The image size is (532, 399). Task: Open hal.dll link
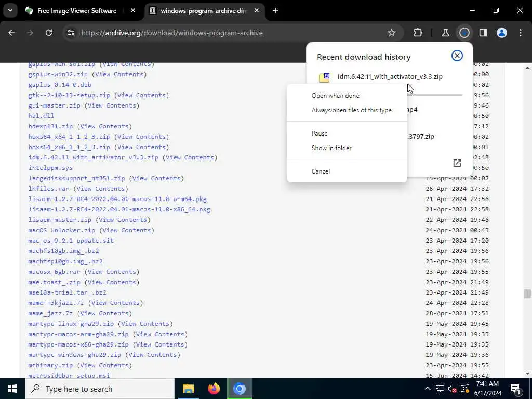pos(42,116)
